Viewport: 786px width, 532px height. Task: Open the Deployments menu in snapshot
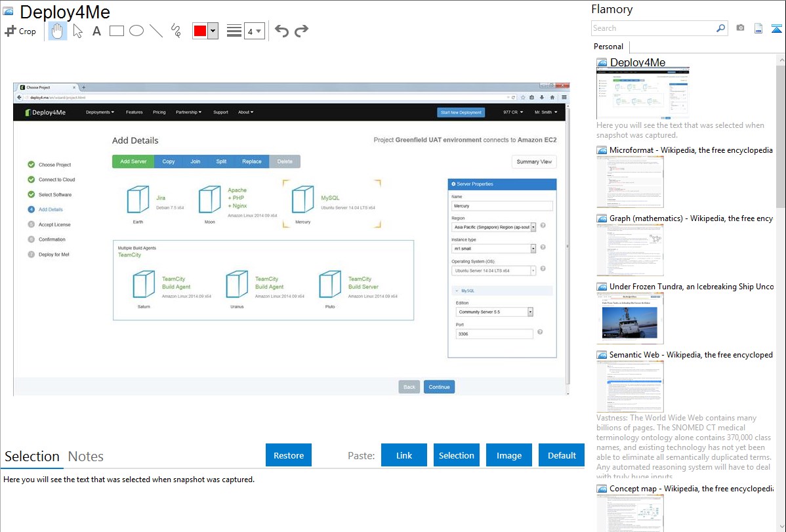click(x=100, y=112)
